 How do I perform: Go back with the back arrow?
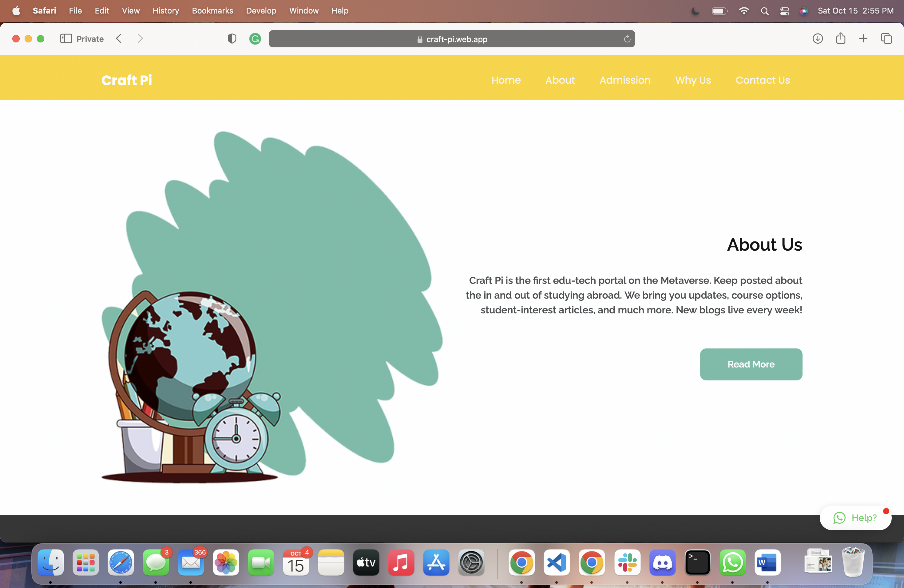click(118, 39)
